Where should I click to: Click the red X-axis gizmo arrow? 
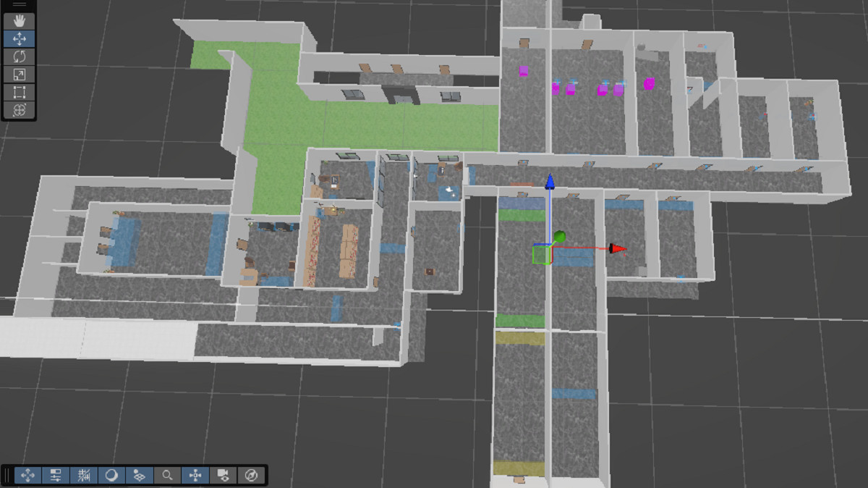(x=617, y=249)
